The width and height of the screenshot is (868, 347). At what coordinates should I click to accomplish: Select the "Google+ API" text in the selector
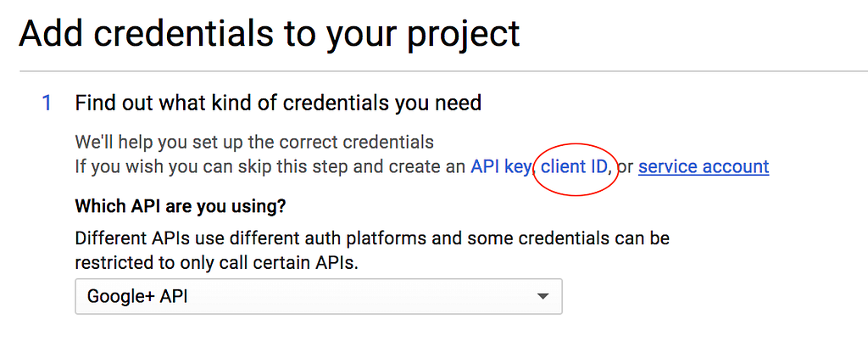[x=137, y=297]
